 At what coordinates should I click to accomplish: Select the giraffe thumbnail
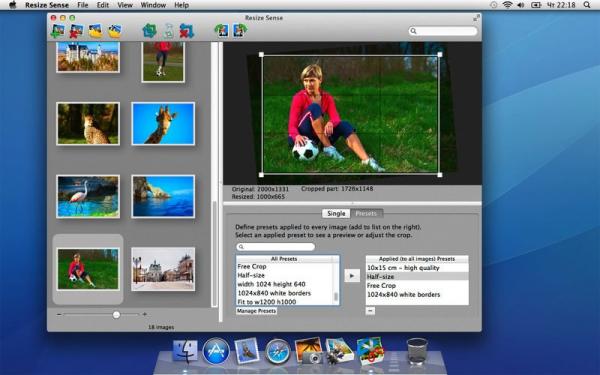pos(163,124)
